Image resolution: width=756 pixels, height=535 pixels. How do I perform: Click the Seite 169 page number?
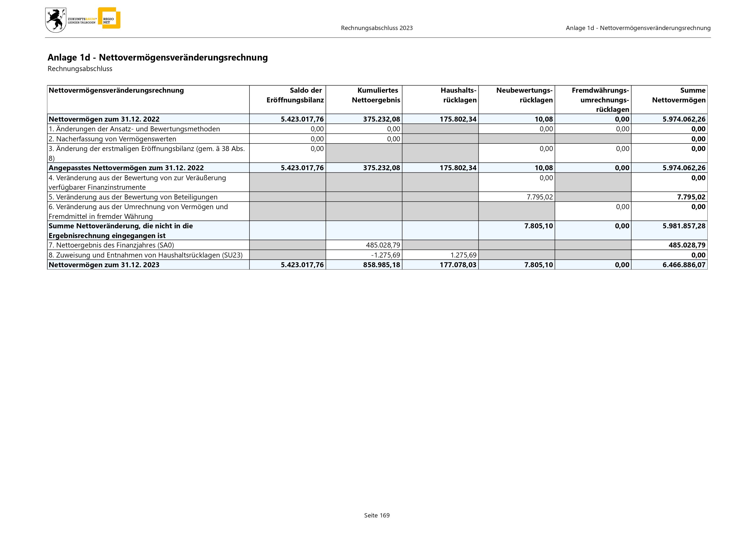pos(377,515)
